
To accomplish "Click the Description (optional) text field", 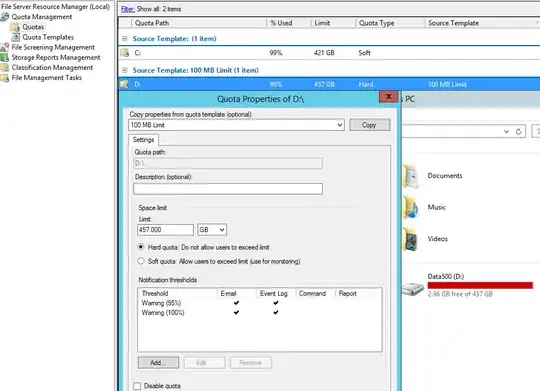I will pyautogui.click(x=228, y=189).
